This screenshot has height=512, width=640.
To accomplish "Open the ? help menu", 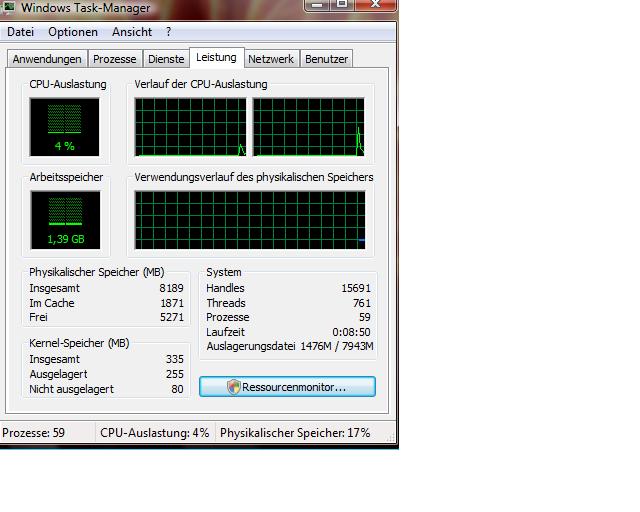I will pyautogui.click(x=169, y=32).
